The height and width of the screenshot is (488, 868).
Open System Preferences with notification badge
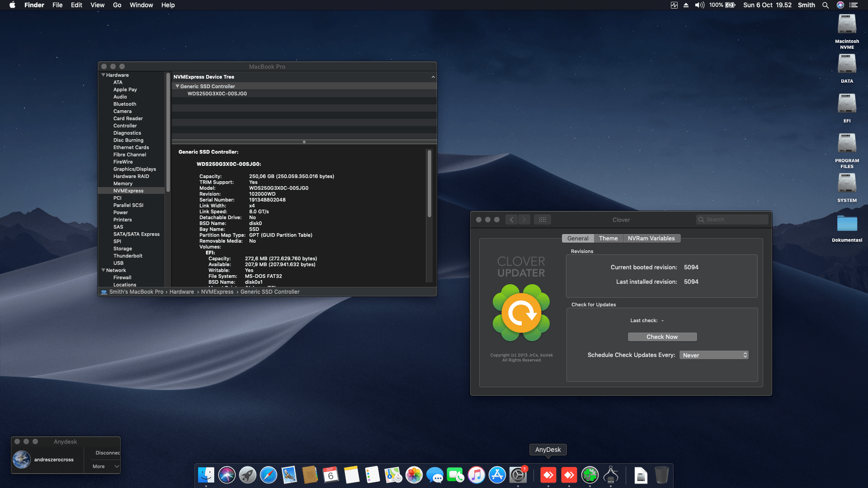coord(518,475)
